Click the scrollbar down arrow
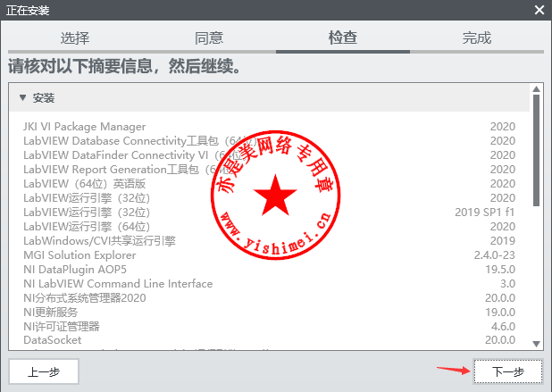The height and width of the screenshot is (392, 552). pyautogui.click(x=536, y=344)
